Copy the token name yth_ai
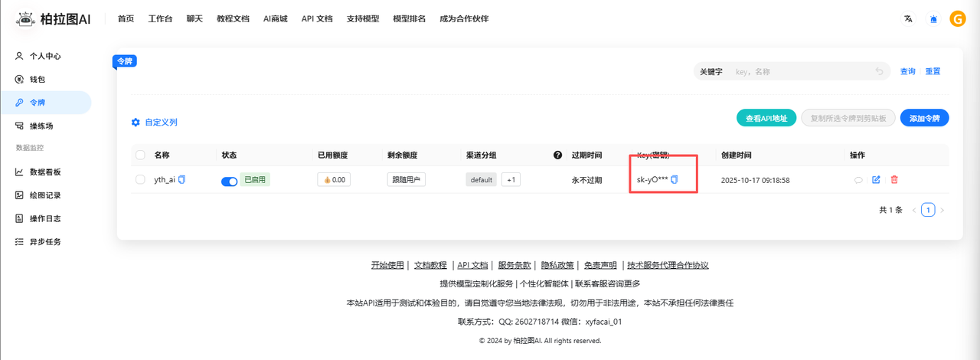Viewport: 980px width, 360px height. point(182,180)
